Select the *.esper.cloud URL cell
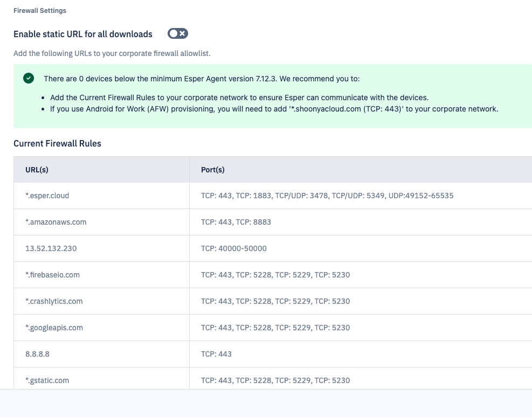Viewport: 532px width, 417px height. click(47, 196)
